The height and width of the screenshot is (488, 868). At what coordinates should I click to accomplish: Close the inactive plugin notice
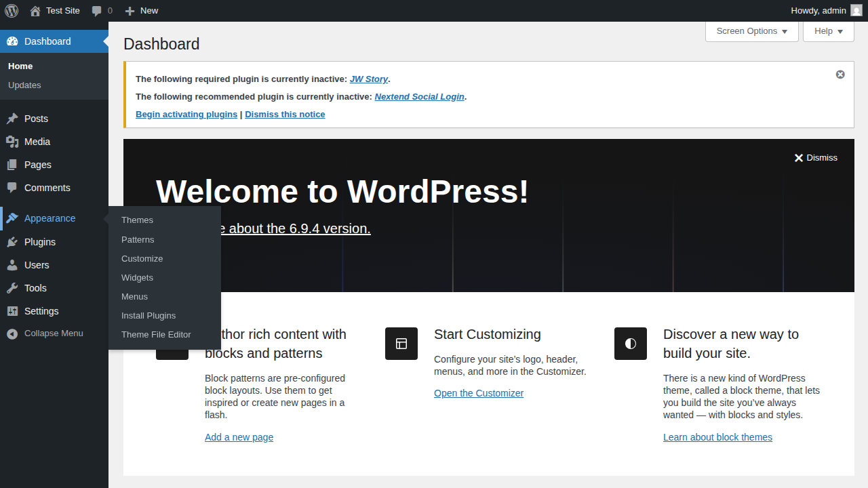840,75
